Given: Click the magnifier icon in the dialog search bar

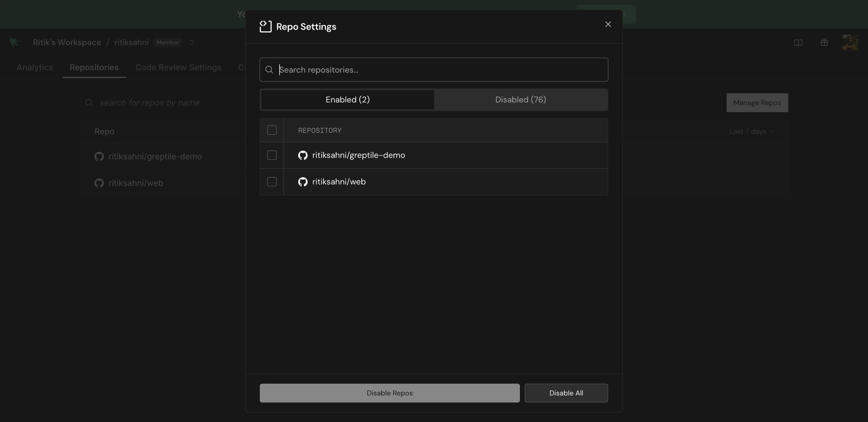Looking at the screenshot, I should coord(269,70).
